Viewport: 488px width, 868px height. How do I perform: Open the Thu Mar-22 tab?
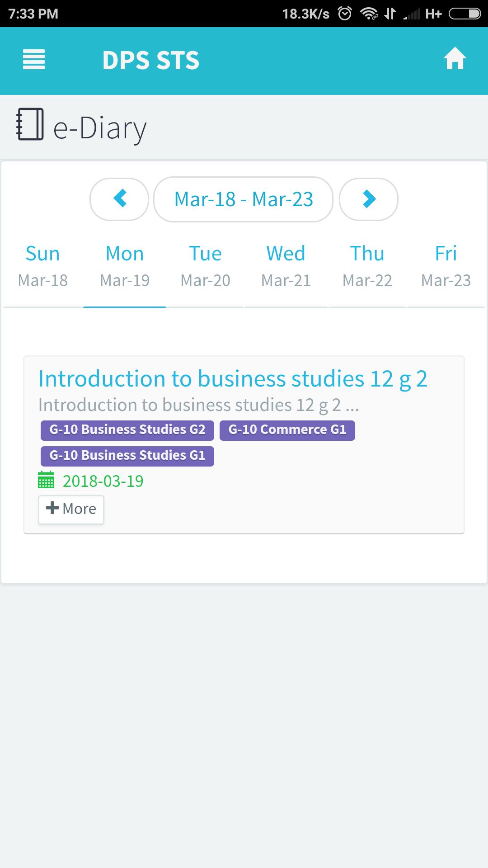(367, 267)
